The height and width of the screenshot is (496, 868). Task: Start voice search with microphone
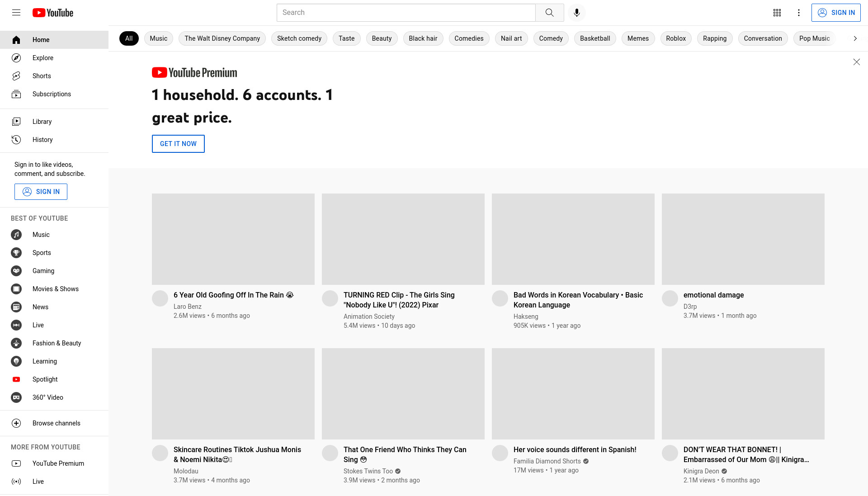576,13
